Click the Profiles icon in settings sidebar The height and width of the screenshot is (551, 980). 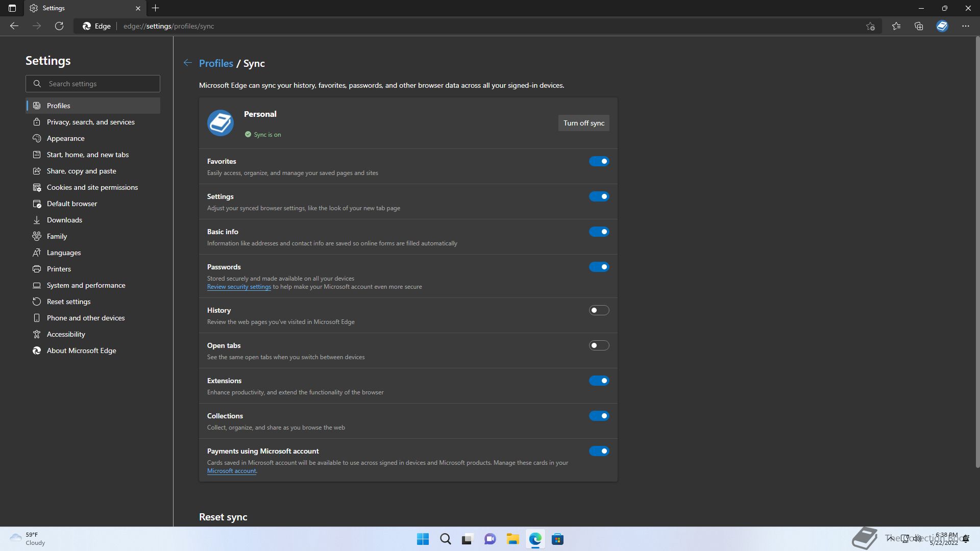coord(37,106)
